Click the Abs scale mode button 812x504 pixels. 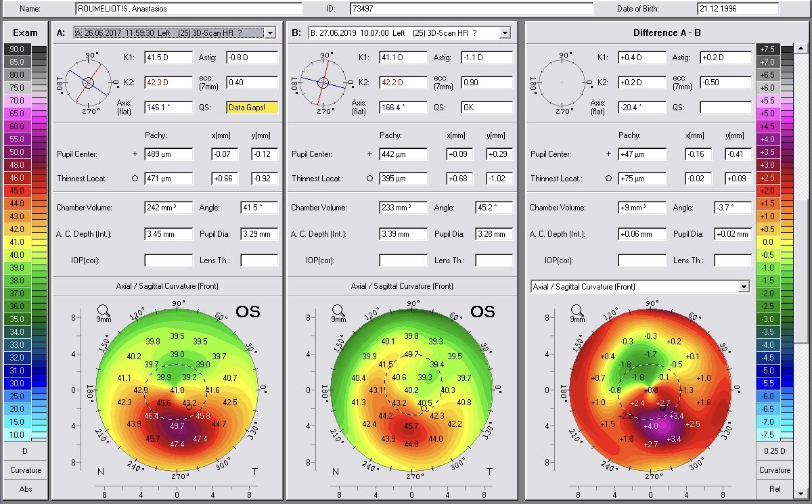pyautogui.click(x=25, y=488)
